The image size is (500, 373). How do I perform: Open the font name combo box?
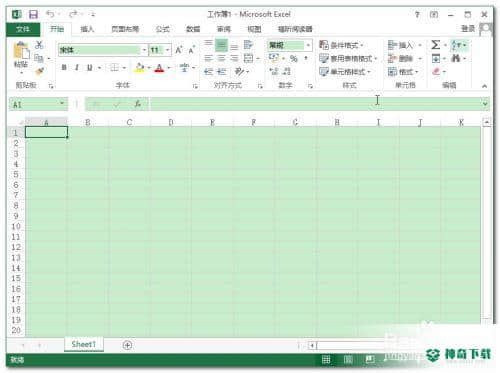(x=103, y=50)
